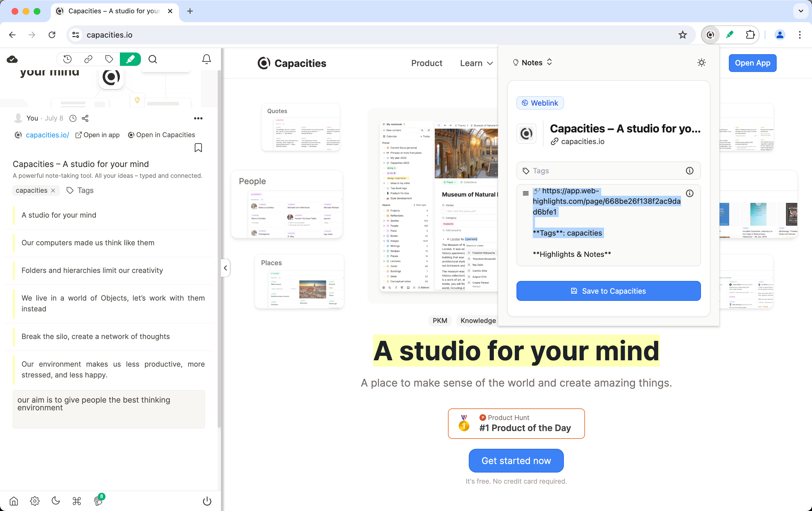
Task: Click the history clock icon in sidebar toolbar
Action: [x=67, y=59]
